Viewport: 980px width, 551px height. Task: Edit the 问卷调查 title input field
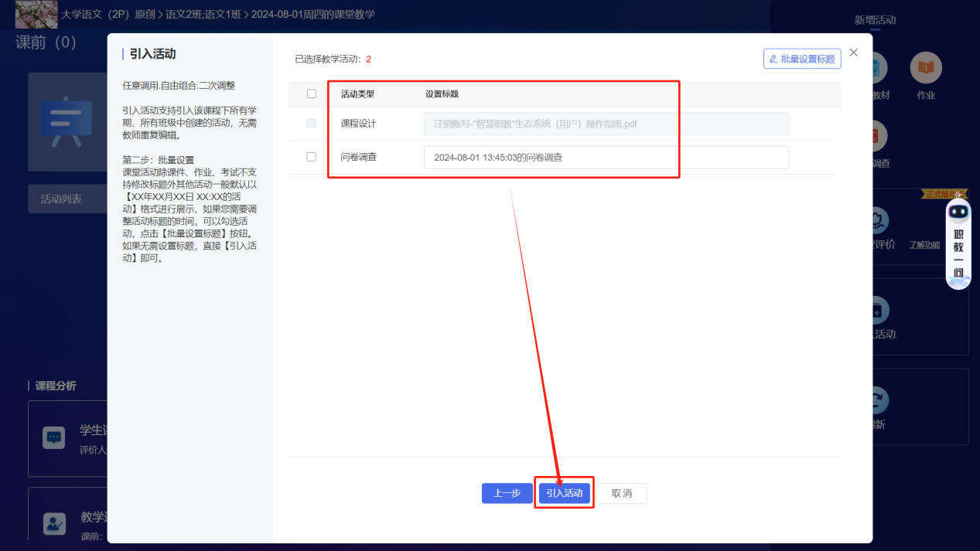606,158
